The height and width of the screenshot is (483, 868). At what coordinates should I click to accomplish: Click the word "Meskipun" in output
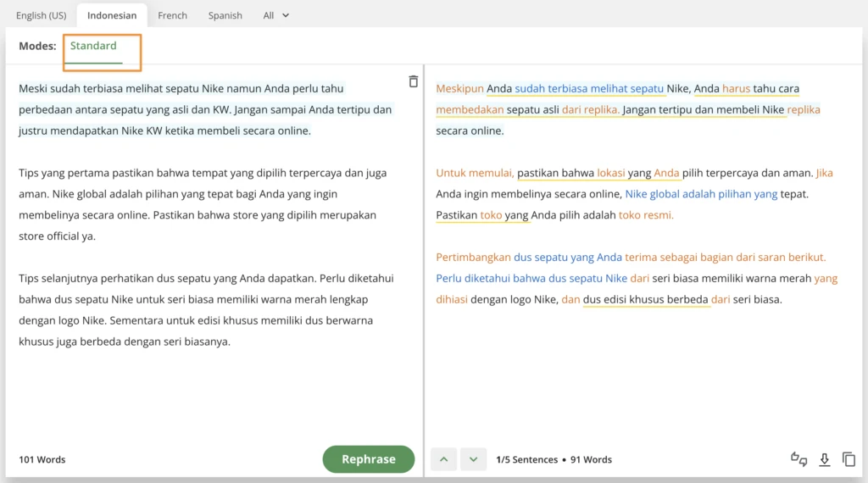coord(459,88)
